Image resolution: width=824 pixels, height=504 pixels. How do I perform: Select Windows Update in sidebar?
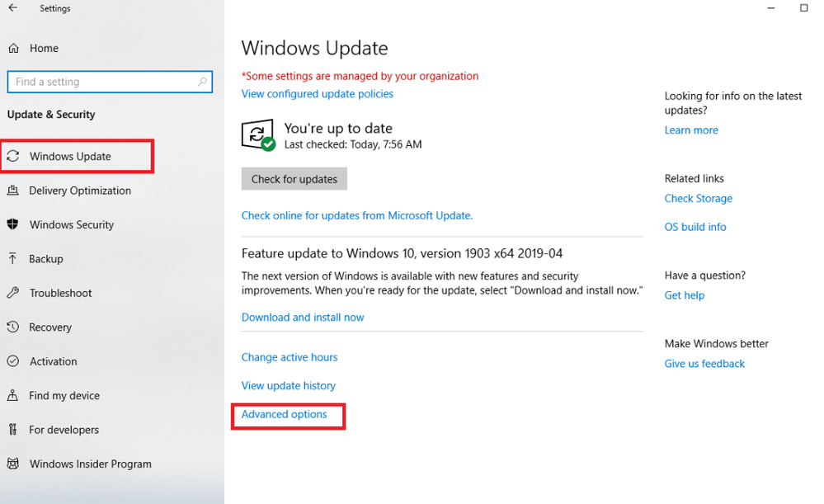pos(70,156)
